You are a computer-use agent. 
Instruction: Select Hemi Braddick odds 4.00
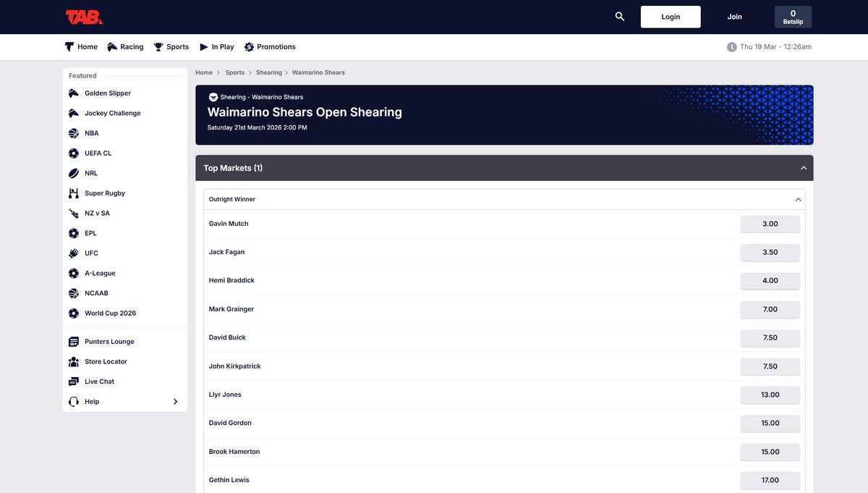coord(770,281)
